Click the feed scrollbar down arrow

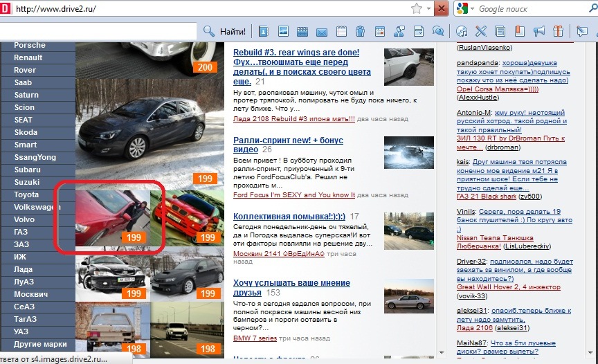pyautogui.click(x=442, y=353)
